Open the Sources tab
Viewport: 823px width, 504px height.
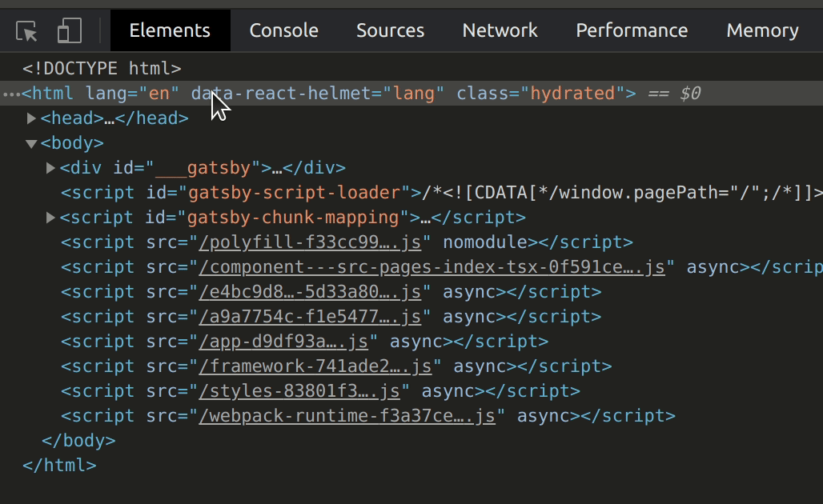pos(391,30)
